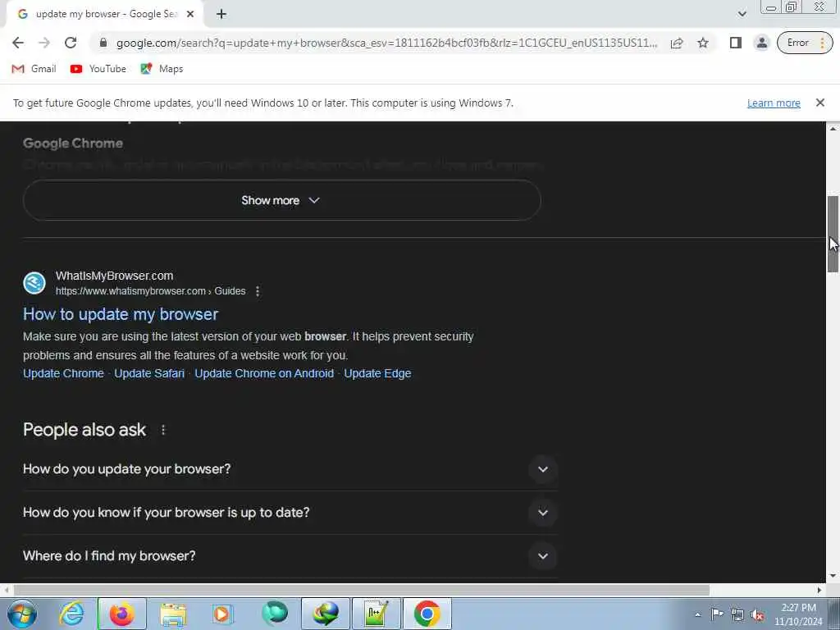Image resolution: width=840 pixels, height=630 pixels.
Task: Open the Chrome profile avatar
Action: pos(761,43)
